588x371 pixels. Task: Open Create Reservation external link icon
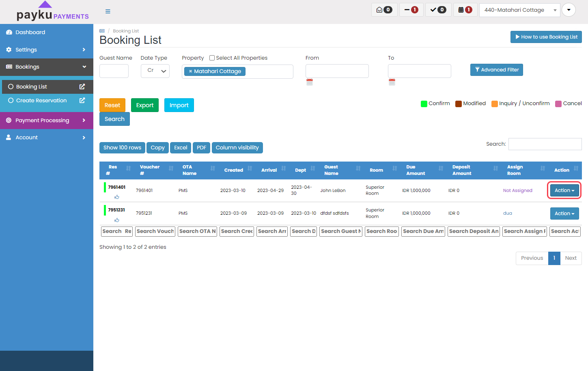tap(82, 100)
